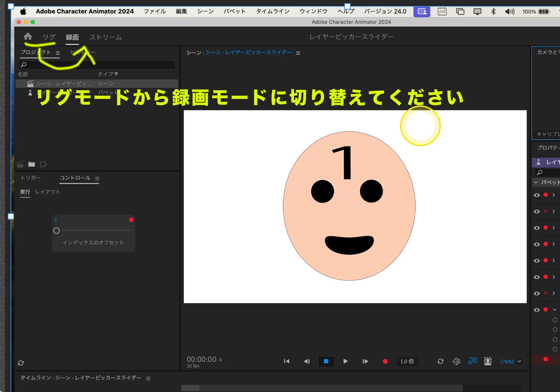Image resolution: width=560 pixels, height=392 pixels.
Task: Expand the second behavior row chevron
Action: pos(554,211)
